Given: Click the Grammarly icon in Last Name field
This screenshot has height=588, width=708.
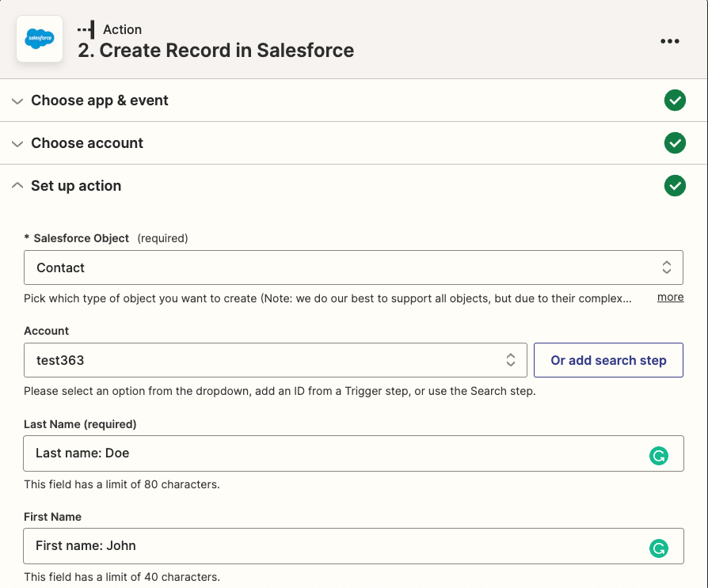Looking at the screenshot, I should (659, 456).
